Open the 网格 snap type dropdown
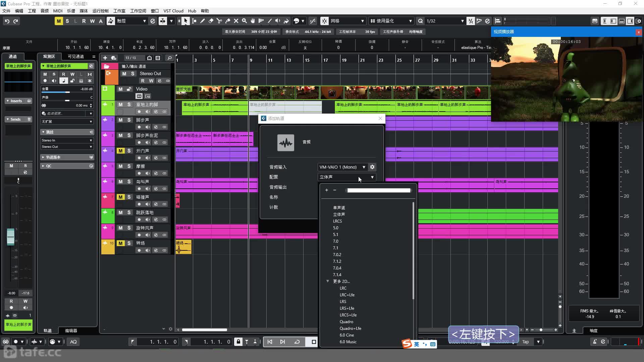Viewport: 644px width, 362px height. [x=347, y=21]
